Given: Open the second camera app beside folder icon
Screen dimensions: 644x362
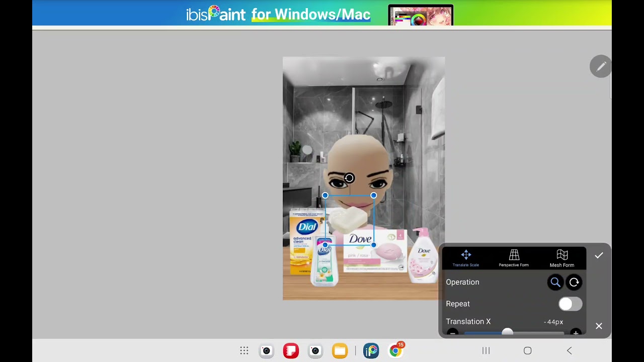Looking at the screenshot, I should click(x=315, y=350).
